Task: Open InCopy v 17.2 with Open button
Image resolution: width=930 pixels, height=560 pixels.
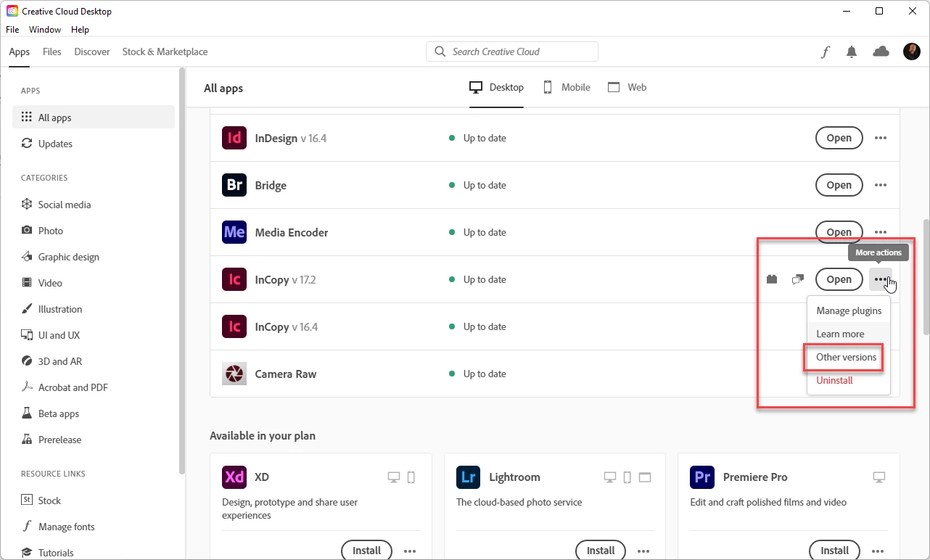Action: (839, 279)
